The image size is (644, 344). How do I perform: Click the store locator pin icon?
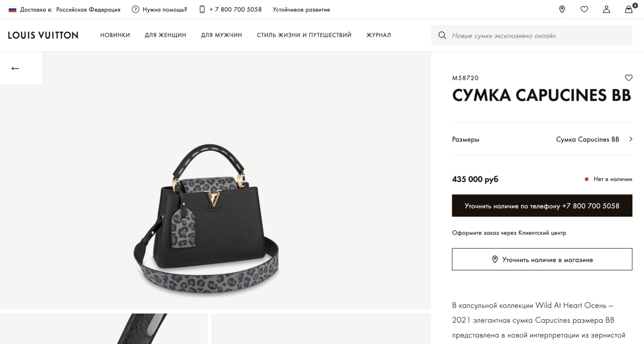562,9
